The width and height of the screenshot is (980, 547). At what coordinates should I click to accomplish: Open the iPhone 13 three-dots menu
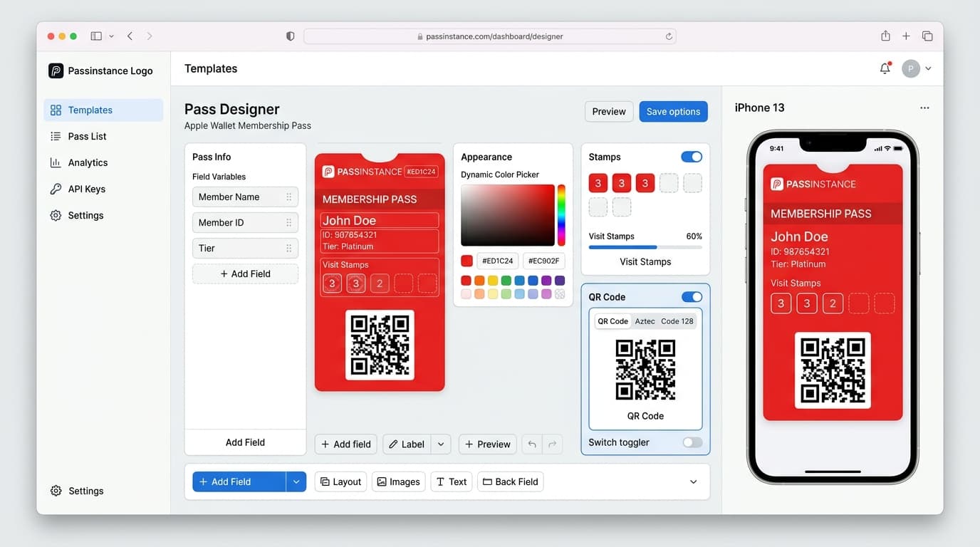click(924, 108)
